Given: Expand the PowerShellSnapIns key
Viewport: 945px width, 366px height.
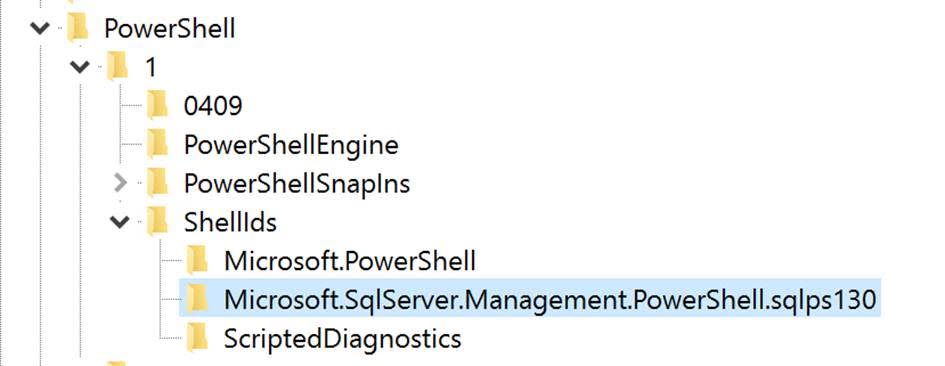Looking at the screenshot, I should (121, 183).
